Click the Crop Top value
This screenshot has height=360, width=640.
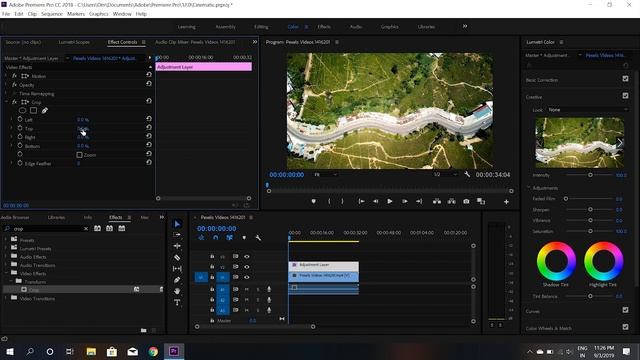83,128
